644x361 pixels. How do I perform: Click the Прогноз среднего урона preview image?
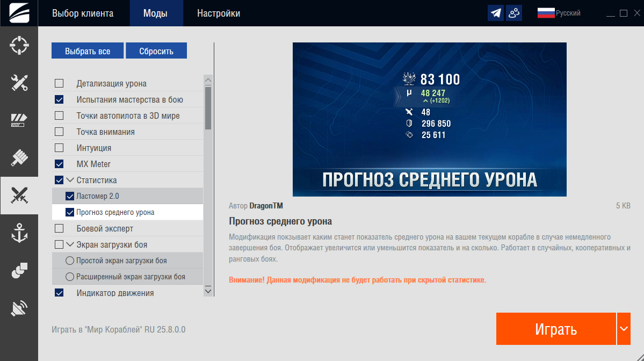[x=429, y=119]
